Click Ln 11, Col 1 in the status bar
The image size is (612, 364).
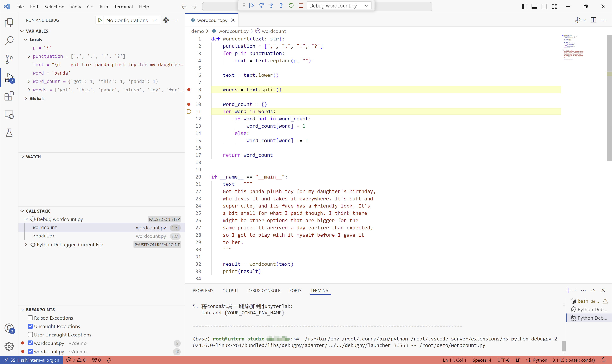coord(455,360)
